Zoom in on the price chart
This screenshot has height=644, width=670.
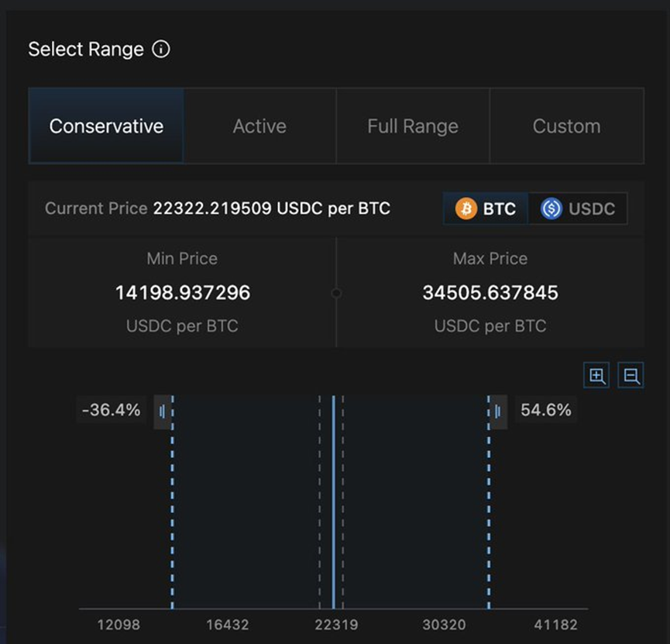(x=596, y=375)
